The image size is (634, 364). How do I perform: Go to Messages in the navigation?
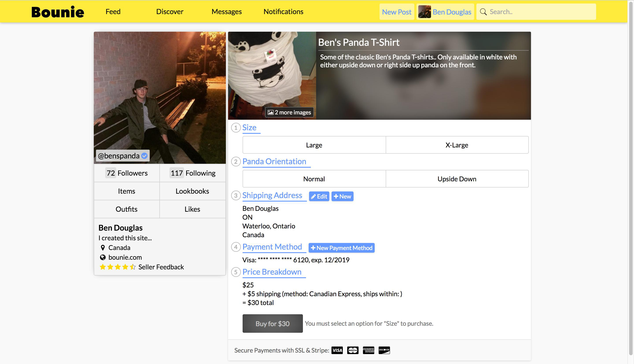click(x=227, y=11)
